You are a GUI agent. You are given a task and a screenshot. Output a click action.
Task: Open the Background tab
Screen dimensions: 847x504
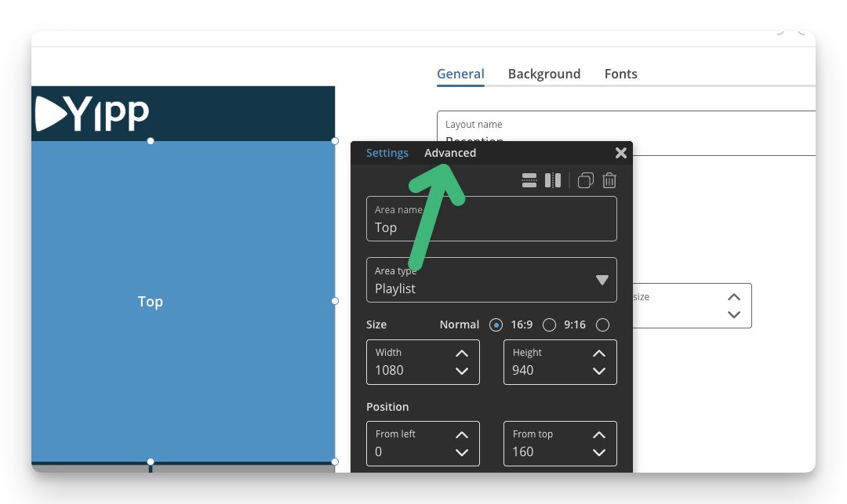[x=544, y=74]
